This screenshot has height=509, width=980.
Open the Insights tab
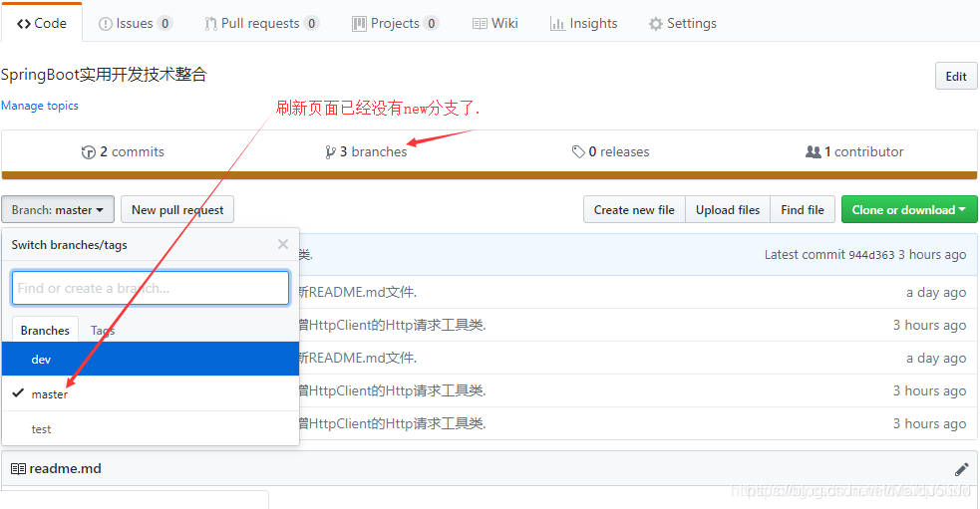pos(584,23)
